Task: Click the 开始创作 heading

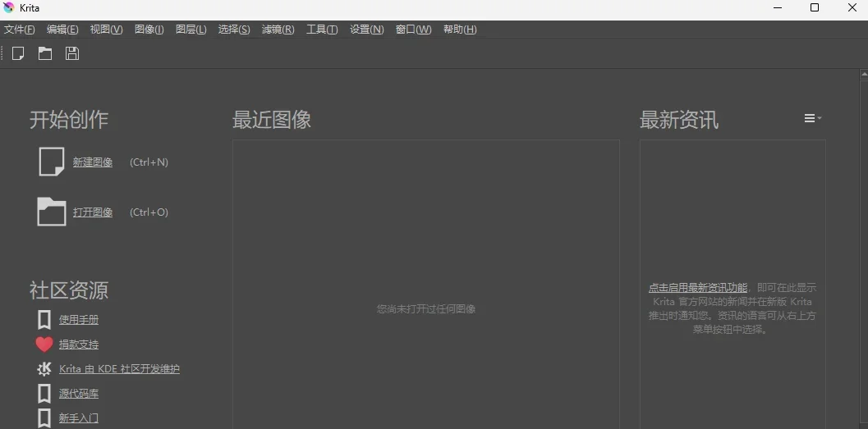Action: tap(69, 120)
